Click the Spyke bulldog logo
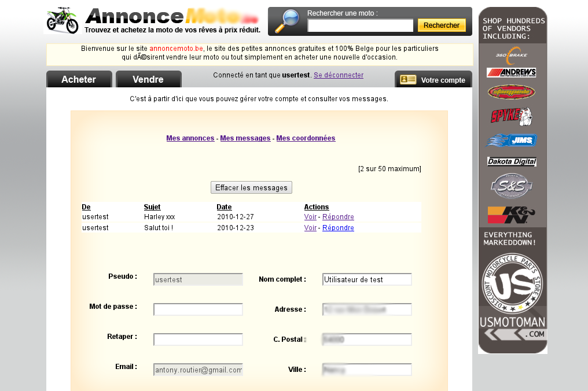The height and width of the screenshot is (391, 588). tap(512, 116)
